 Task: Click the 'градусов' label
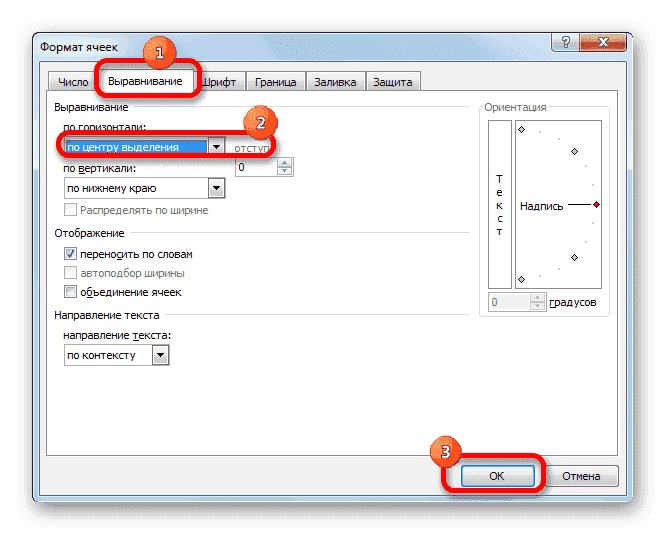(573, 303)
